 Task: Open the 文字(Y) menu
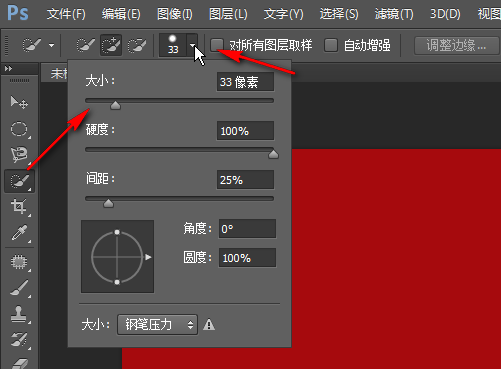[x=283, y=14]
